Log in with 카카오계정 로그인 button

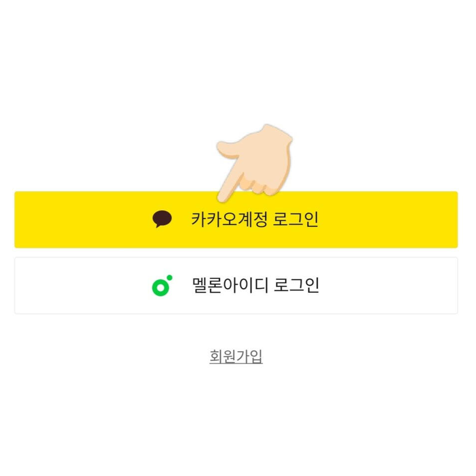(236, 220)
